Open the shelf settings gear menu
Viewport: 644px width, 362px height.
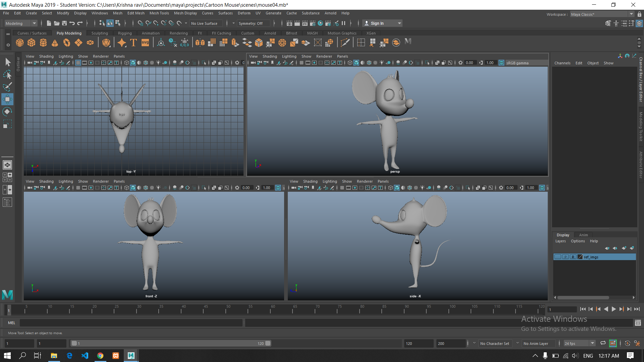click(x=8, y=45)
